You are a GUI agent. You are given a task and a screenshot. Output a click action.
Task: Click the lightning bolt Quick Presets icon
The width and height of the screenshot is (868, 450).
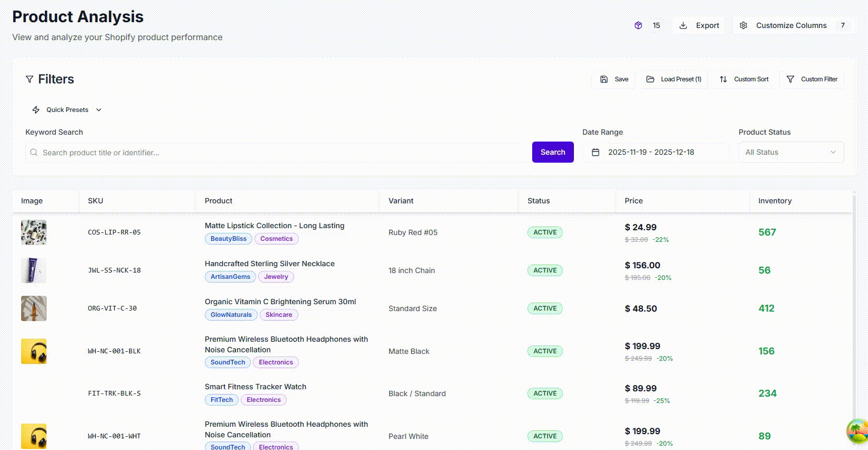pyautogui.click(x=36, y=110)
